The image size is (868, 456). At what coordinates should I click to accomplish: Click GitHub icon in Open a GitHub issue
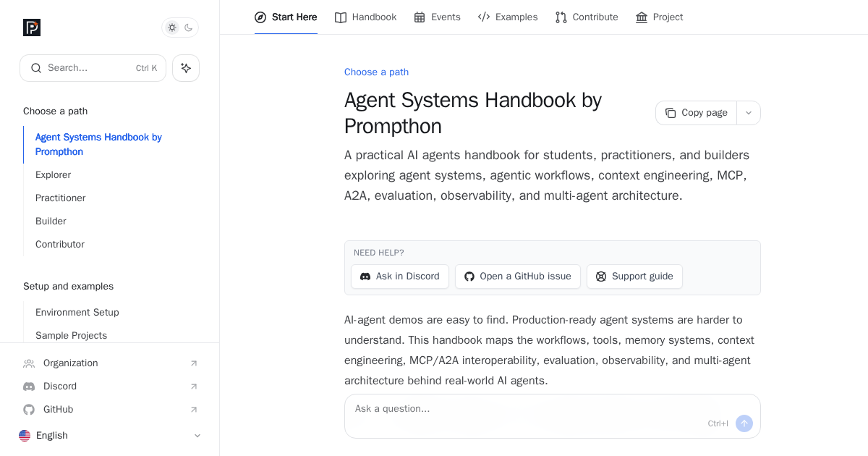coord(469,276)
